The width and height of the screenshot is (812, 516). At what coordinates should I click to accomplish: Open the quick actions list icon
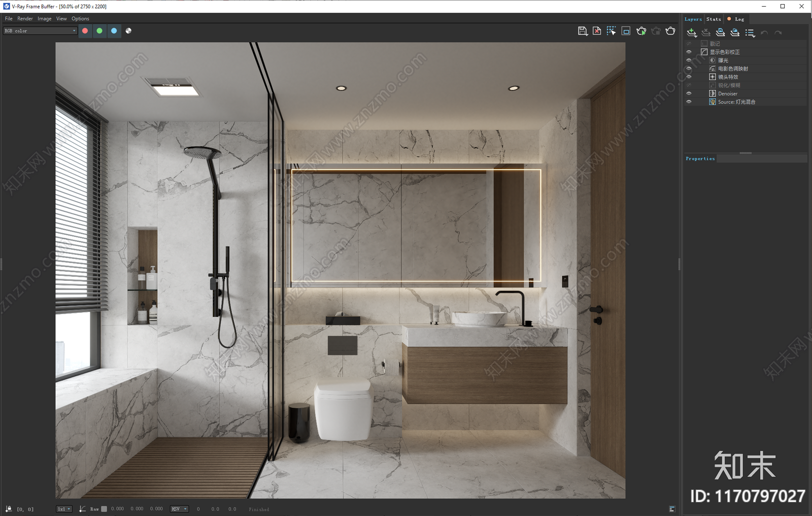click(x=750, y=33)
